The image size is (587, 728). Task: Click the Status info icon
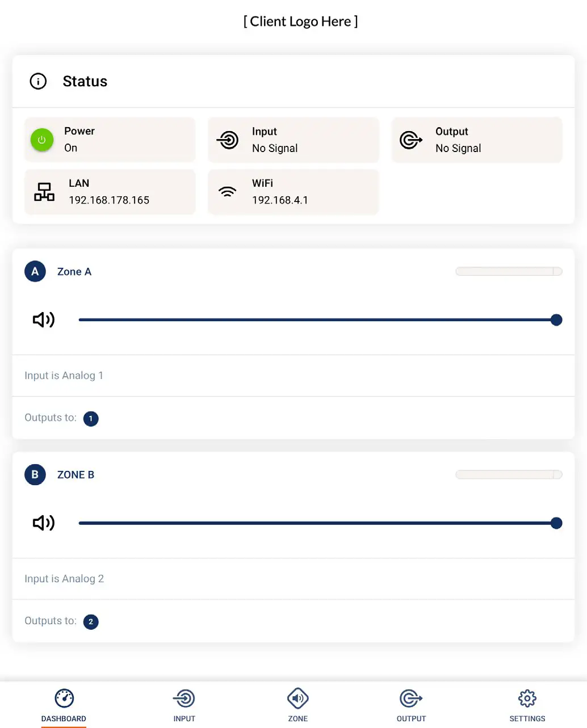[38, 81]
